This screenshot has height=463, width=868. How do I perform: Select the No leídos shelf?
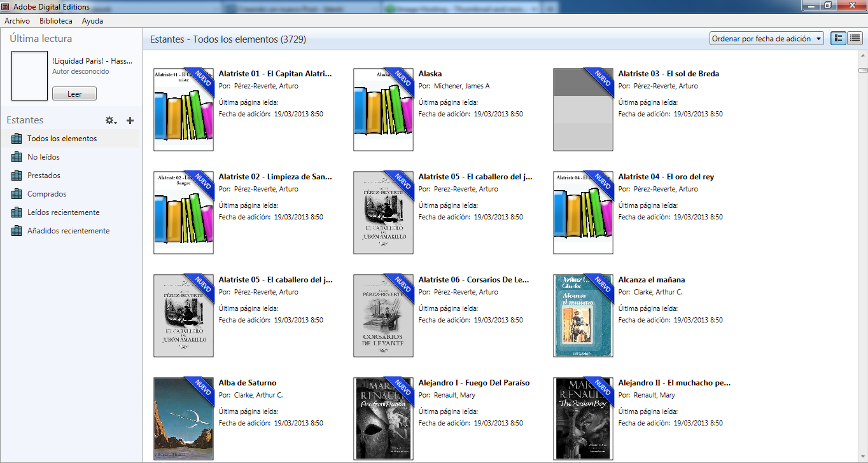[70, 157]
